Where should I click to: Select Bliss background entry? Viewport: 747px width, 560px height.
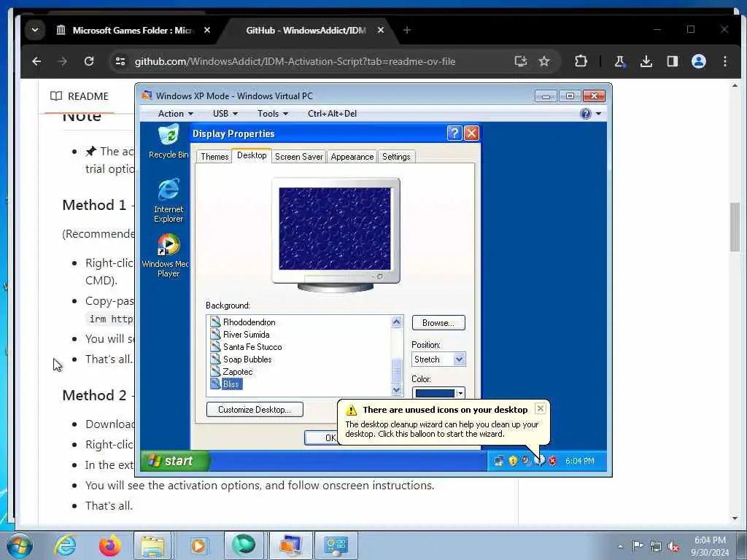click(x=231, y=384)
